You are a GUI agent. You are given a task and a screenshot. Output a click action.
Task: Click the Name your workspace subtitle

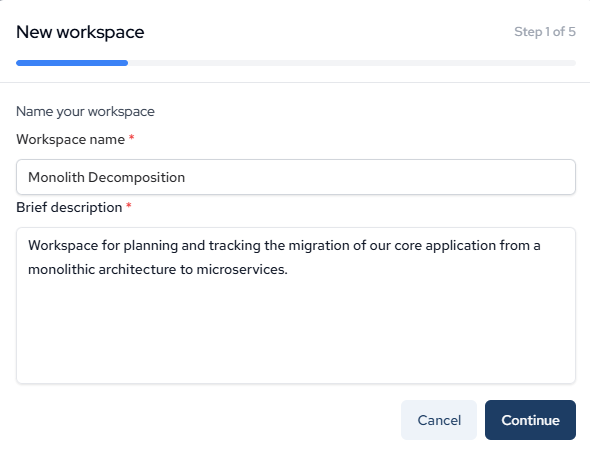(x=85, y=112)
